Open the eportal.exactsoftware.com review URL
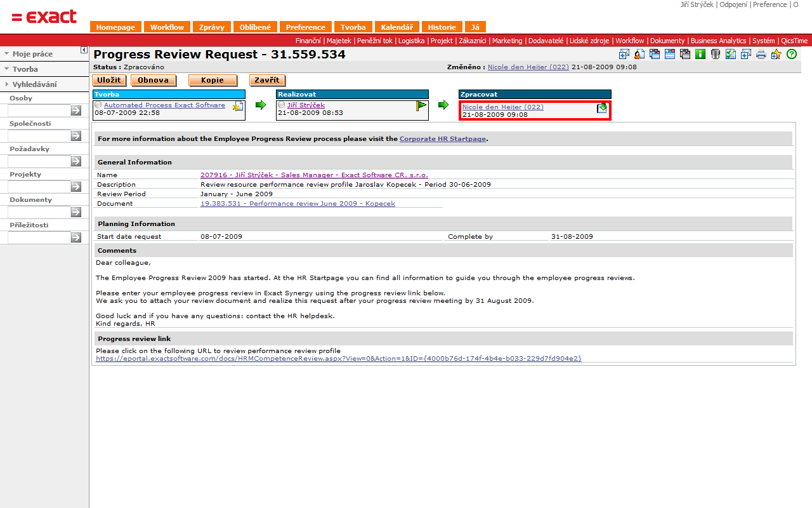 tap(339, 358)
